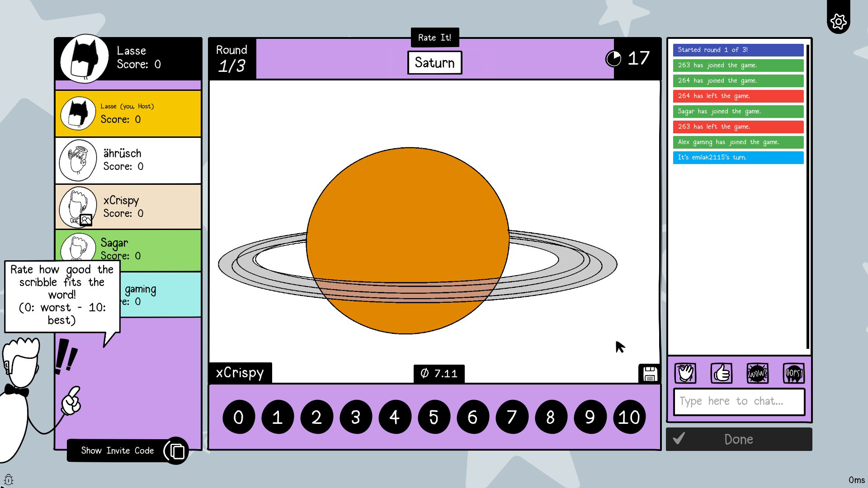
Task: Click the copy invite code icon
Action: pyautogui.click(x=176, y=450)
